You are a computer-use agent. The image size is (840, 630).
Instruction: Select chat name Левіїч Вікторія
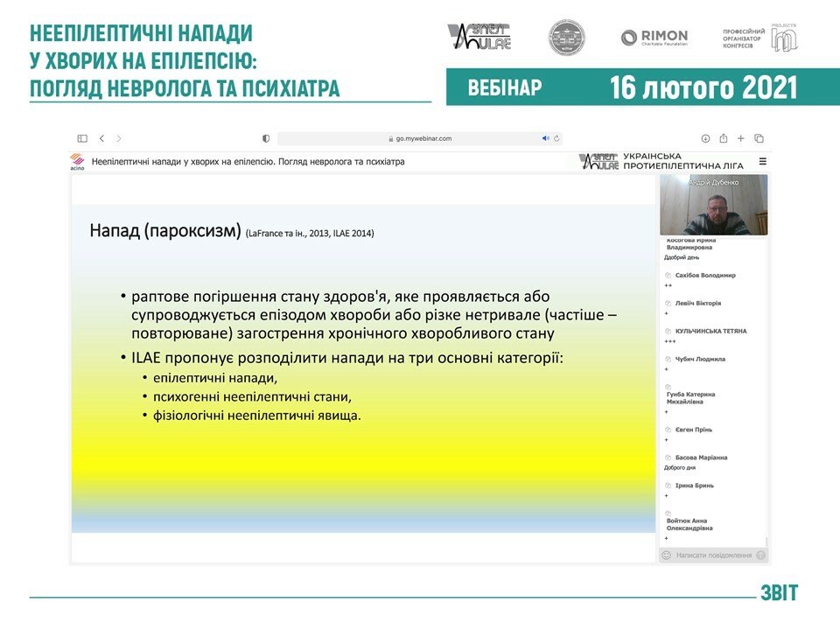point(698,304)
